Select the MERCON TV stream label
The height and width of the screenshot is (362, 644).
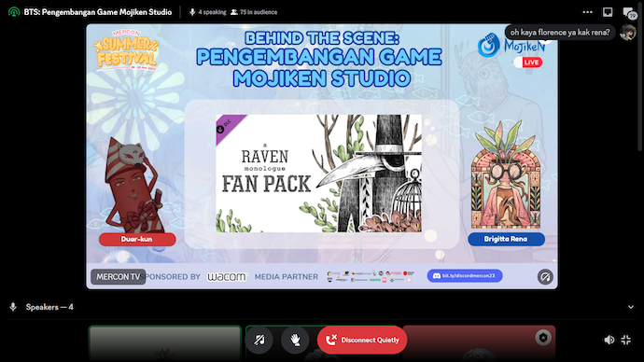coord(119,276)
